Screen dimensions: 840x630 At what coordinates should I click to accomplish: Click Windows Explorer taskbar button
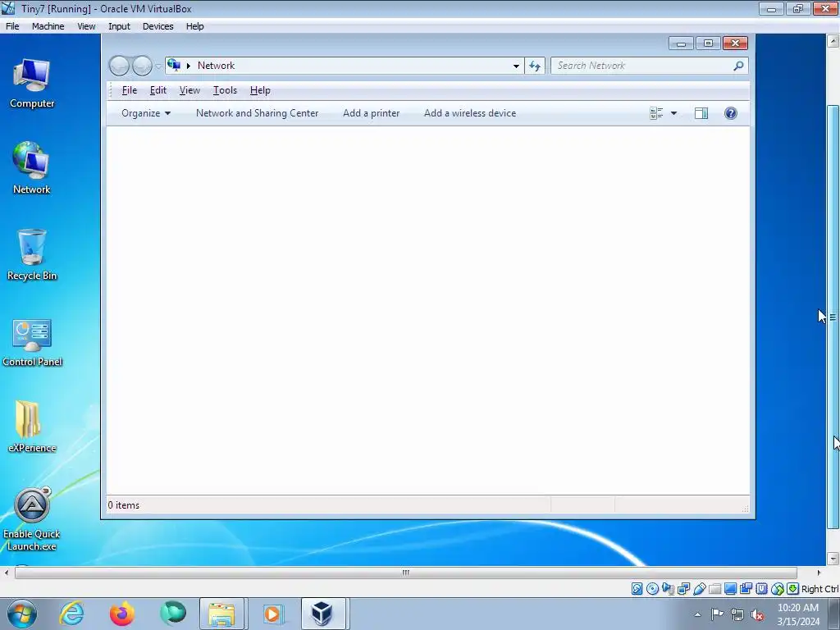tap(221, 614)
